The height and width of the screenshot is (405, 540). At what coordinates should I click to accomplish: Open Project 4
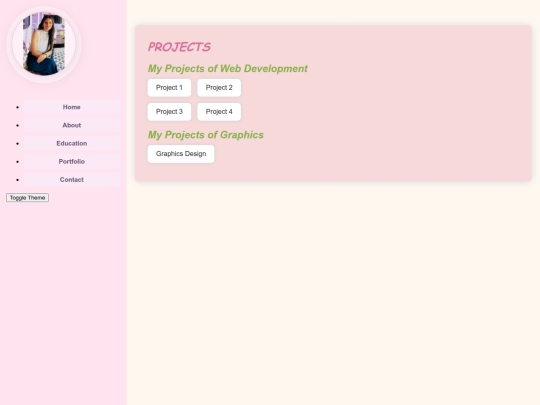pos(219,112)
